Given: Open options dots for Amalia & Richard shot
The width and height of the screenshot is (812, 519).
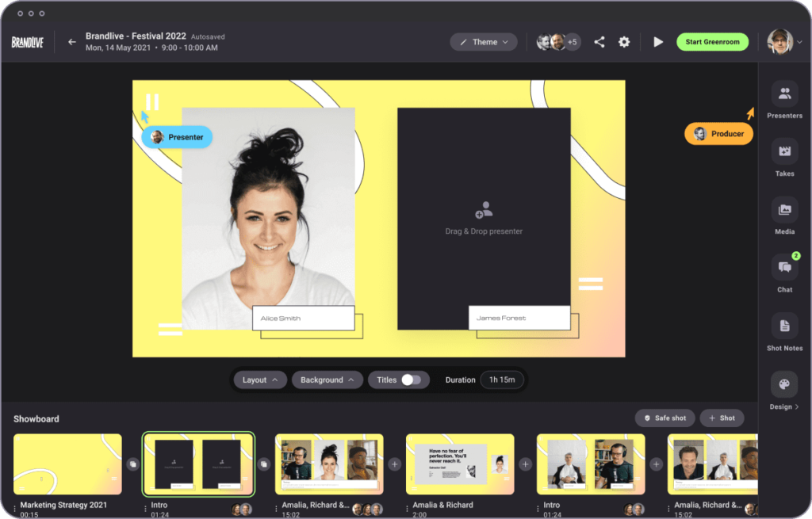Looking at the screenshot, I should 407,508.
